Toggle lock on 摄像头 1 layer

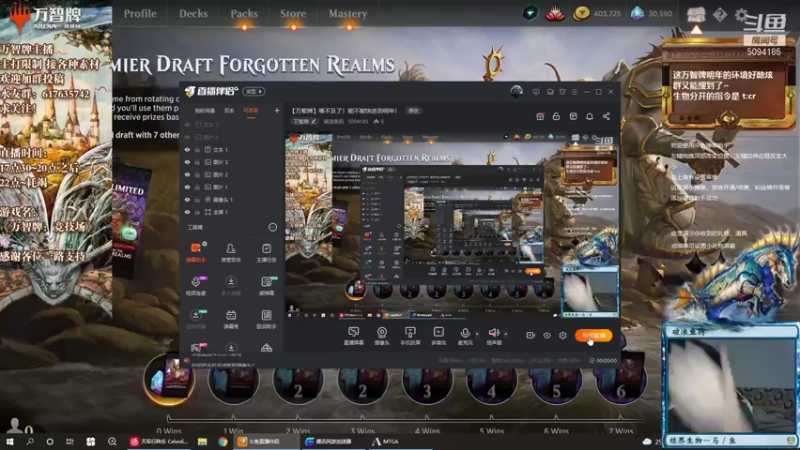(x=197, y=199)
